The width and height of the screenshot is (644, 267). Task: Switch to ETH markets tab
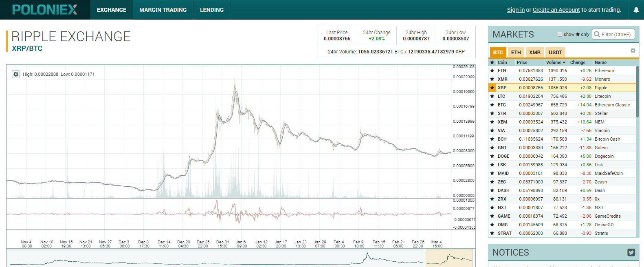coord(516,52)
